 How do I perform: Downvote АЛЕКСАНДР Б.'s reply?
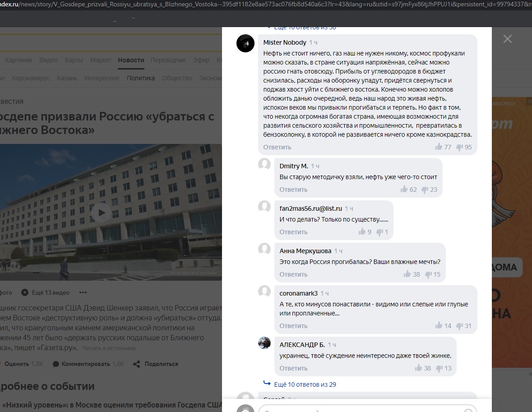click(x=439, y=368)
